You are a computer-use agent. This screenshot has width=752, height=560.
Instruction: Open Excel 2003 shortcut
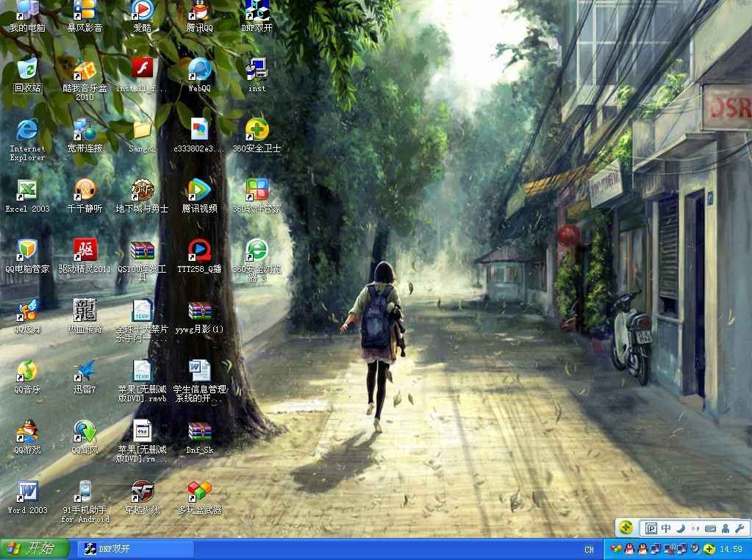(27, 196)
